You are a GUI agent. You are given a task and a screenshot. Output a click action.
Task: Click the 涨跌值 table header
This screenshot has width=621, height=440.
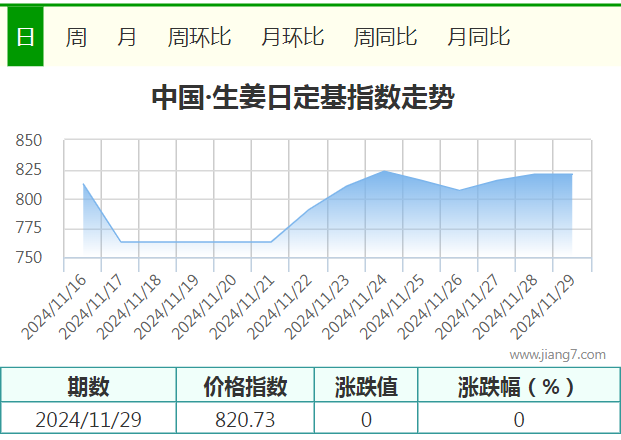pyautogui.click(x=366, y=386)
